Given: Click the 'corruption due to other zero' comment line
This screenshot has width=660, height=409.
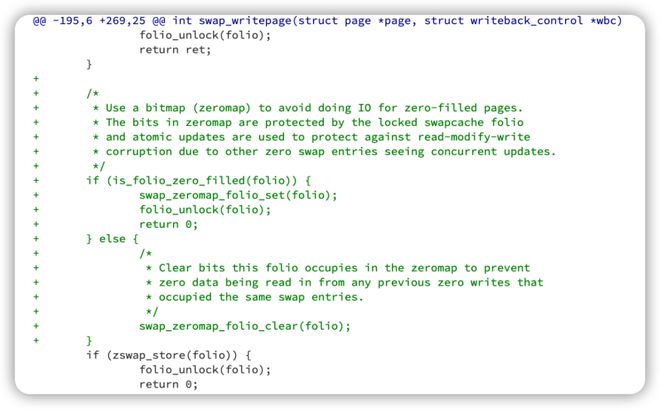Looking at the screenshot, I should 324,151.
